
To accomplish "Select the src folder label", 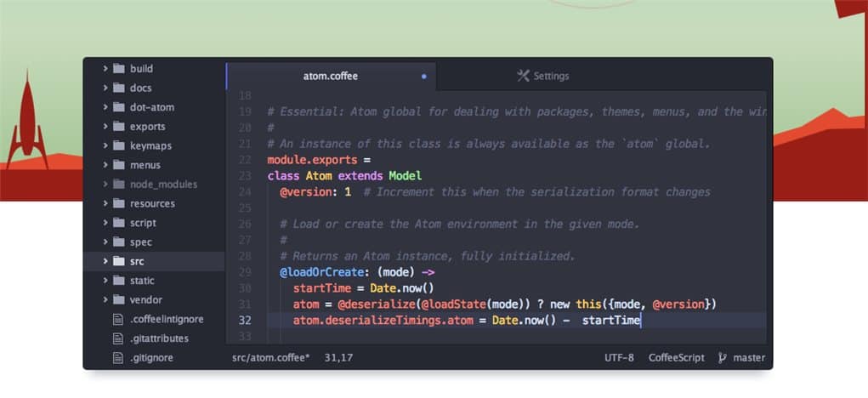I will [137, 261].
